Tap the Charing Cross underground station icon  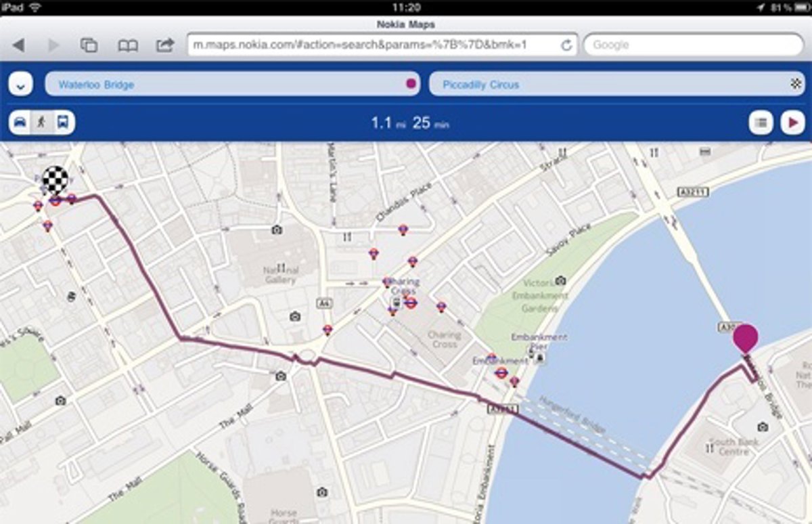coord(410,303)
